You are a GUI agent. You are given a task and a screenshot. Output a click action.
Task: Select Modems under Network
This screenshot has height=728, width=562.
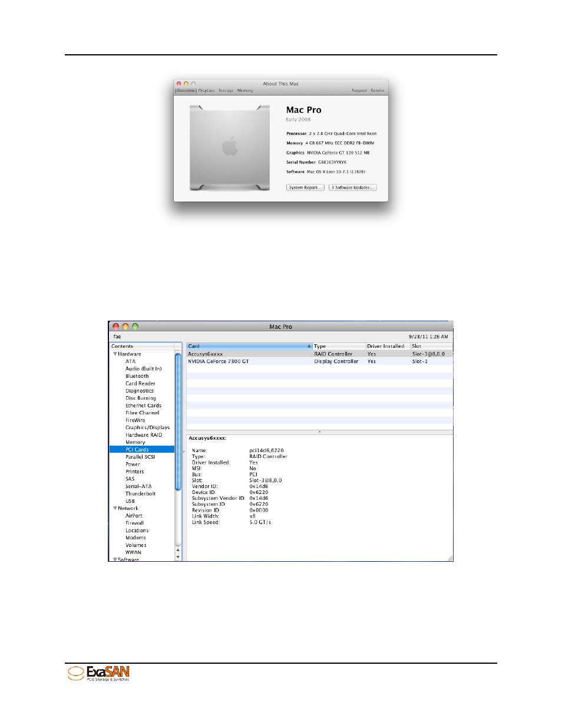point(135,538)
